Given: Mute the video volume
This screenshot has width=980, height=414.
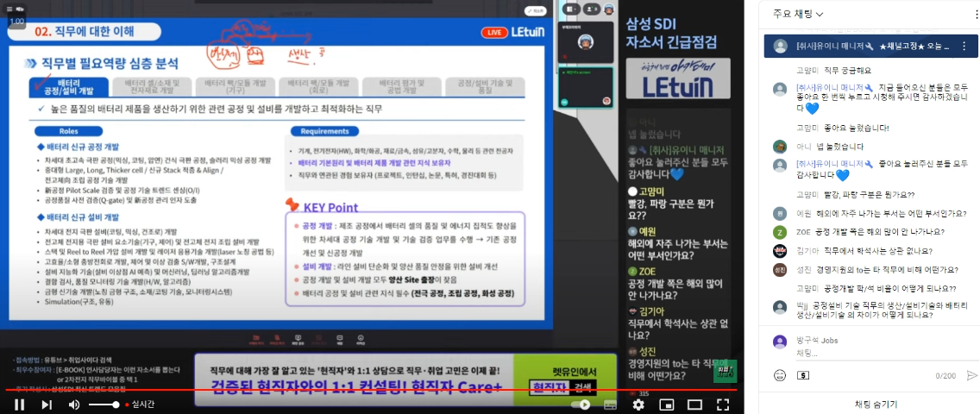Looking at the screenshot, I should tap(75, 405).
